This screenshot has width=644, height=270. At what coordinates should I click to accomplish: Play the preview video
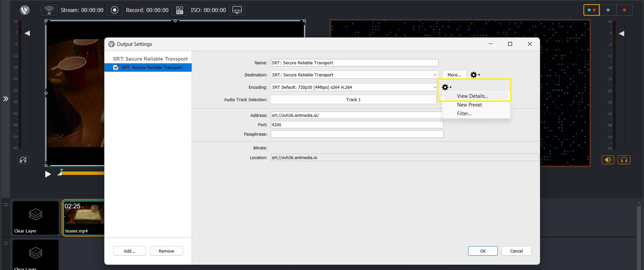[x=48, y=174]
